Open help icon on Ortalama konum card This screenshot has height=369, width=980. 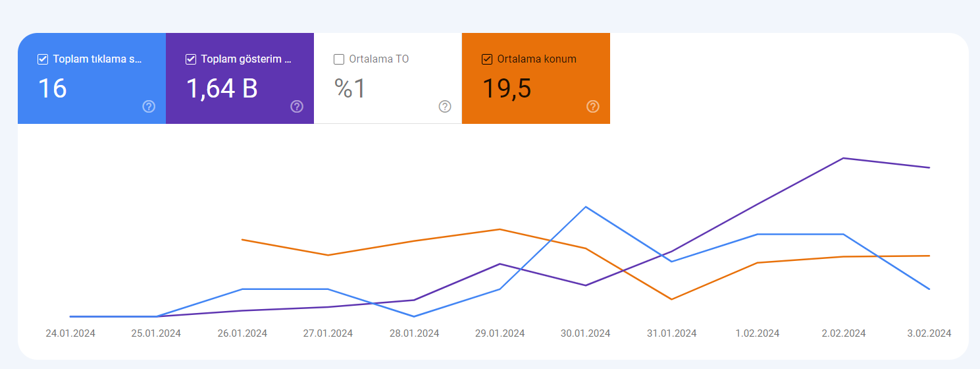(593, 107)
